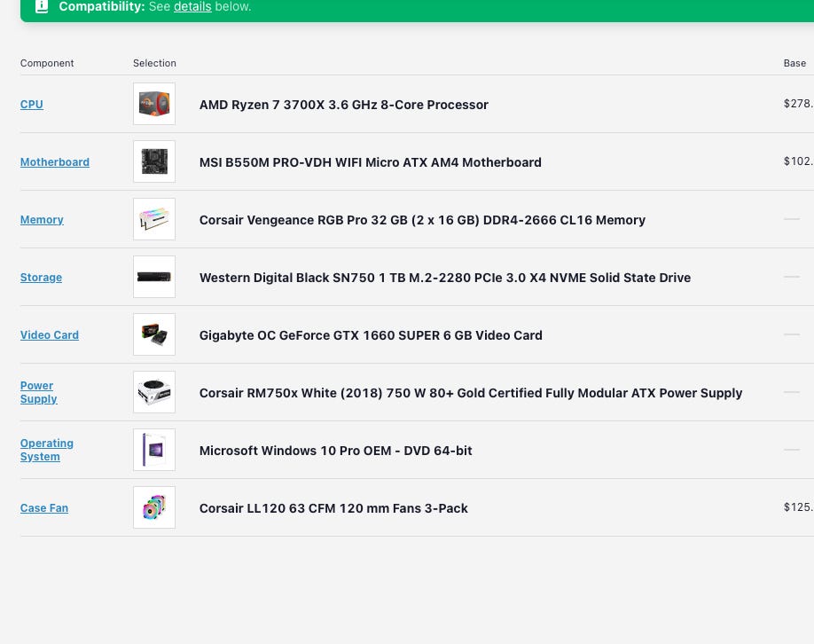
Task: Open Corsair LL120 63 CFM fans name
Action: click(333, 508)
